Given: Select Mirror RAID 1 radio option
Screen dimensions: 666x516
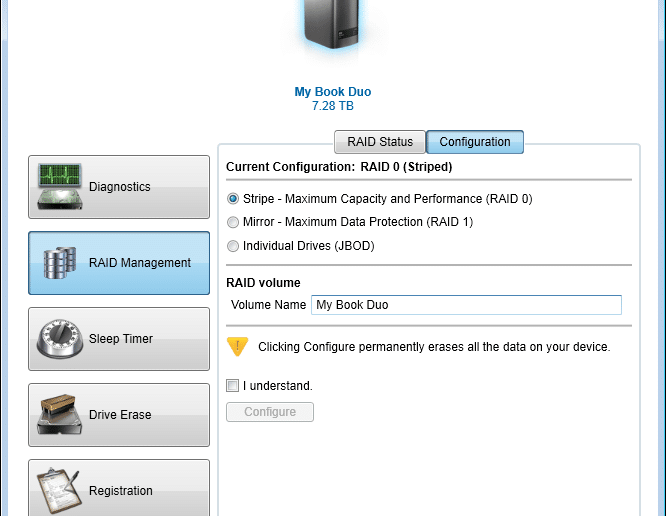Looking at the screenshot, I should (233, 222).
